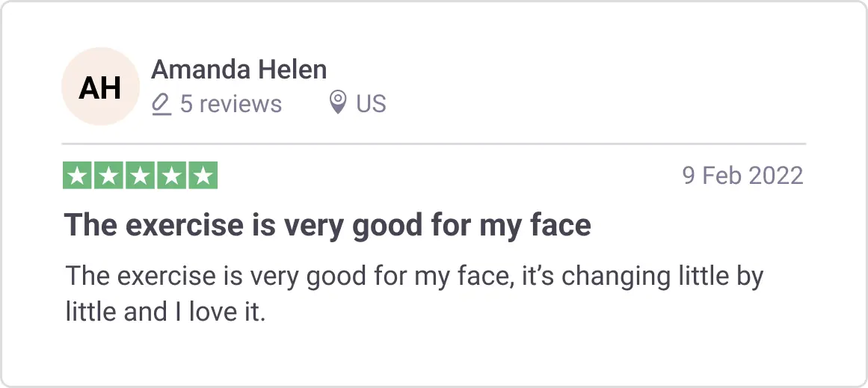Image resolution: width=868 pixels, height=388 pixels.
Task: Select the first green rating star
Action: (77, 176)
